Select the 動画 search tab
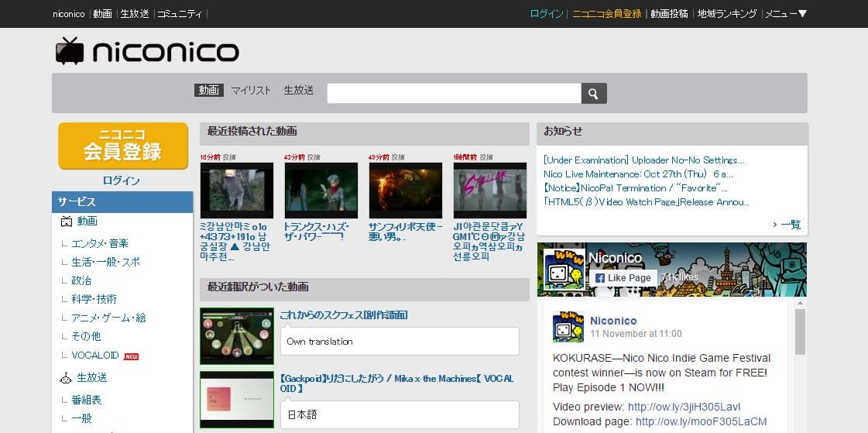The image size is (868, 433). [209, 91]
